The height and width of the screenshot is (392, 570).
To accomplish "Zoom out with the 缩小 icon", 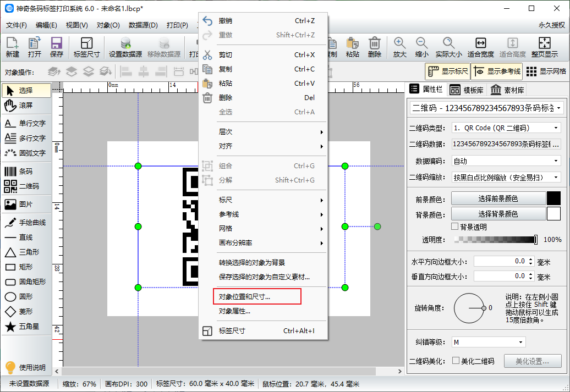I will point(421,47).
